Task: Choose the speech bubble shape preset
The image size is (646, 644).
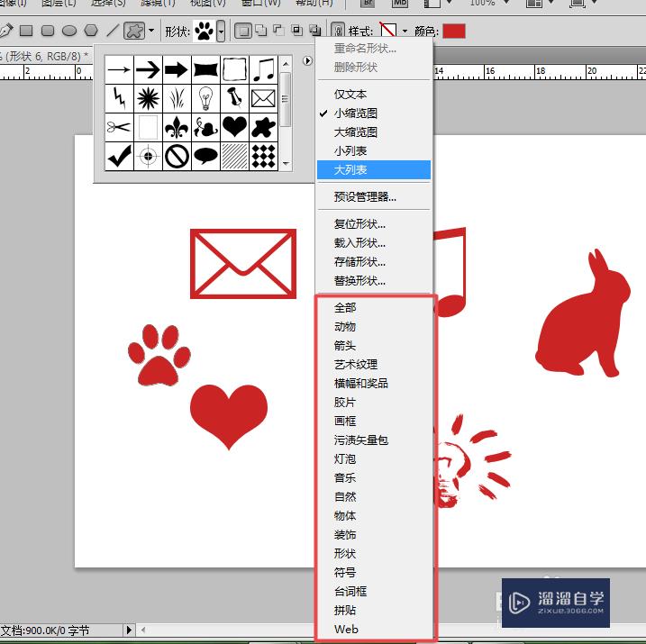Action: tap(205, 157)
